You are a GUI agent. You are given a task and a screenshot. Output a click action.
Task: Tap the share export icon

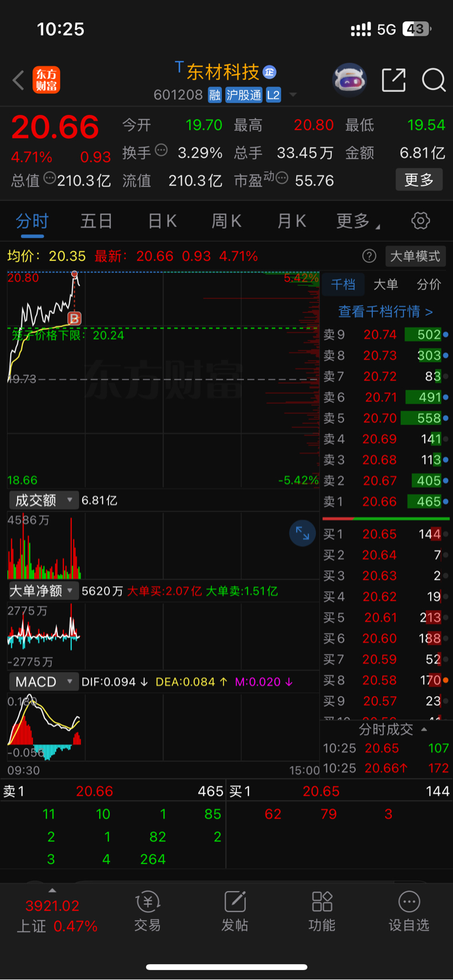point(394,80)
